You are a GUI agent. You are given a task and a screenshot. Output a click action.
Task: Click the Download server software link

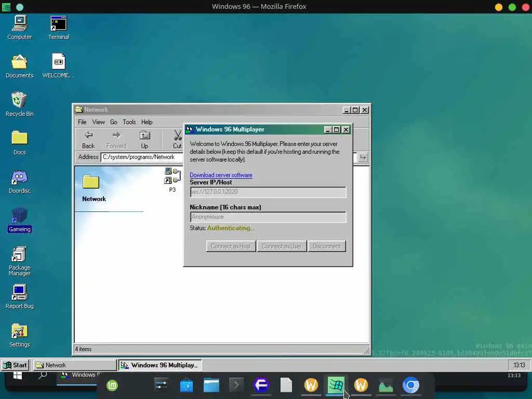click(x=221, y=175)
